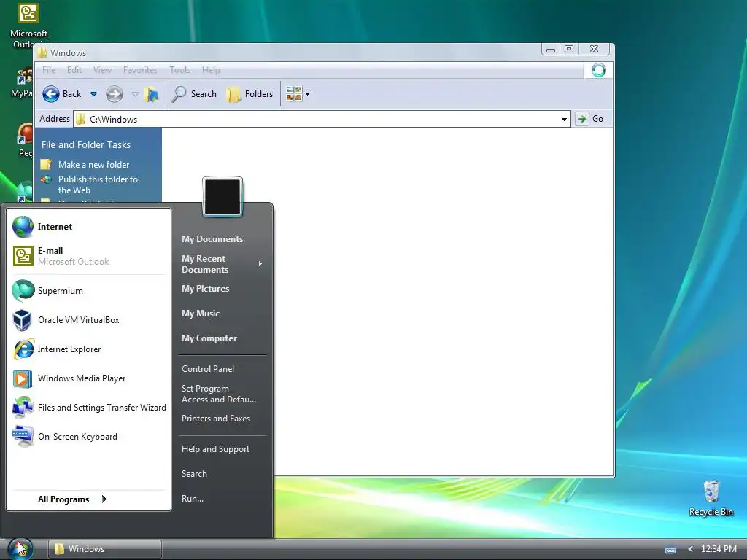Show hidden tray icons arrow
Screen dimensions: 747x560
pyautogui.click(x=690, y=549)
